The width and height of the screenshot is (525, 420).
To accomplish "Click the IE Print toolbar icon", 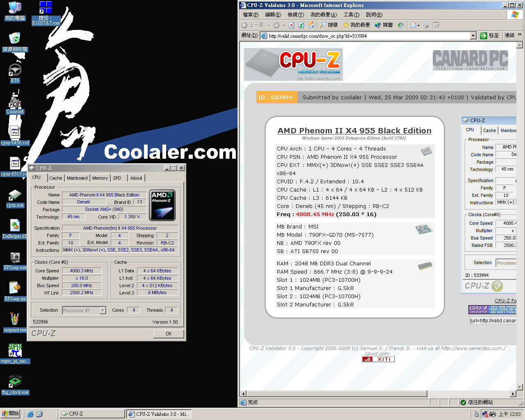I will coord(426,25).
